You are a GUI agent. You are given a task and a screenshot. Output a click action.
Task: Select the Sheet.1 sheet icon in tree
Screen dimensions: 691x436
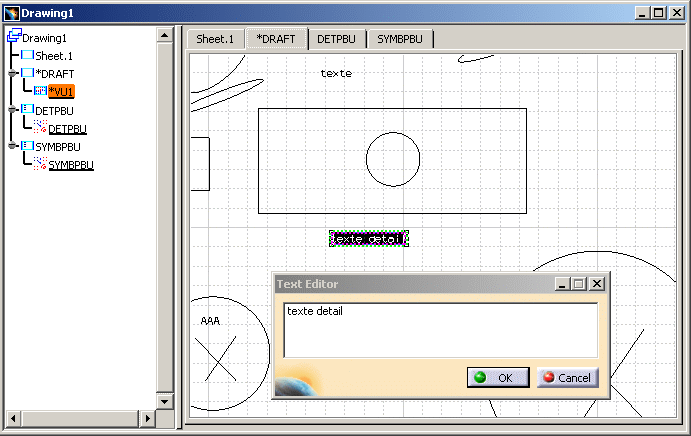(x=27, y=55)
